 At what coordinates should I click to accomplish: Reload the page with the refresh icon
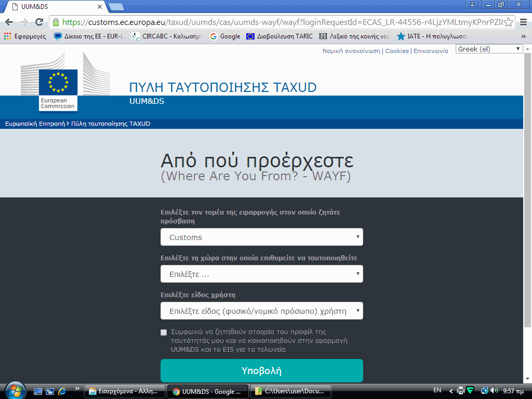[39, 22]
